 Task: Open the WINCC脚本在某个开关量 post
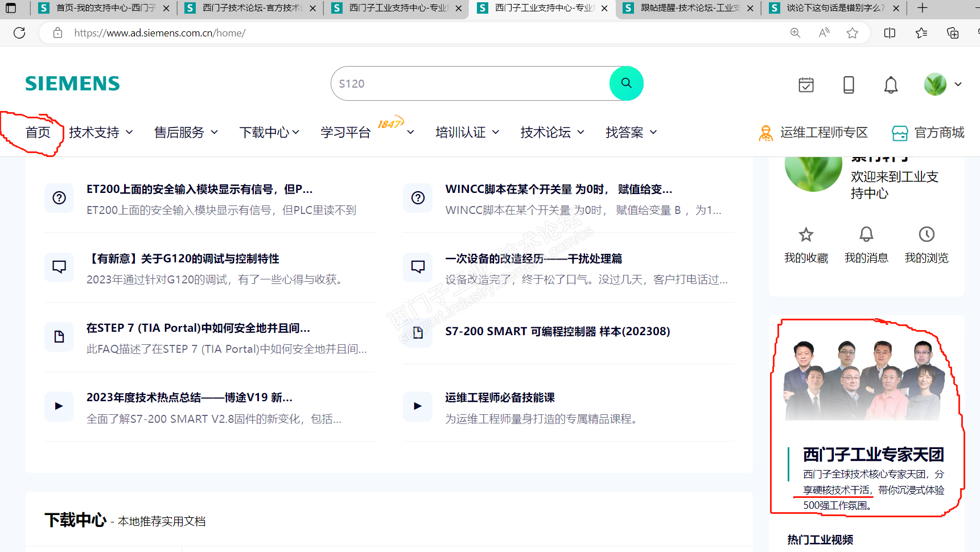coord(558,189)
